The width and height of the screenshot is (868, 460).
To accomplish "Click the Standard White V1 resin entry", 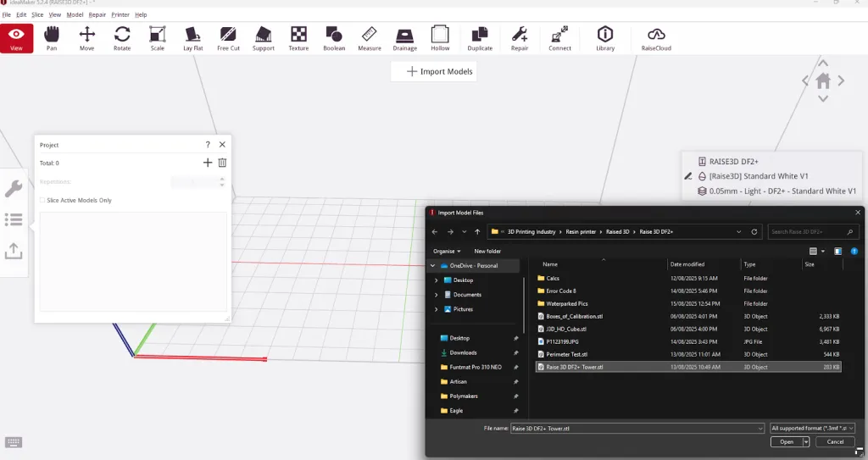I will point(754,176).
